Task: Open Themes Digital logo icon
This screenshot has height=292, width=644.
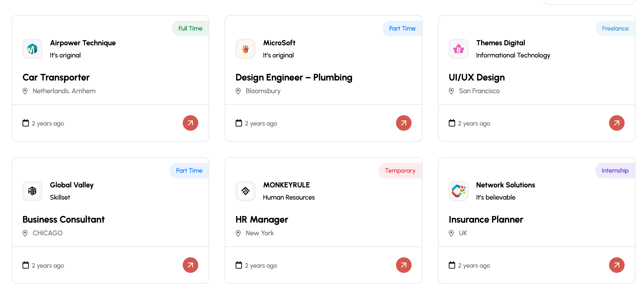Action: click(x=458, y=49)
